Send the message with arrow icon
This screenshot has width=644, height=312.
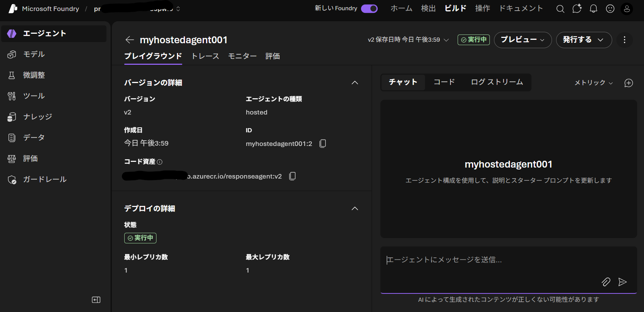pos(622,282)
